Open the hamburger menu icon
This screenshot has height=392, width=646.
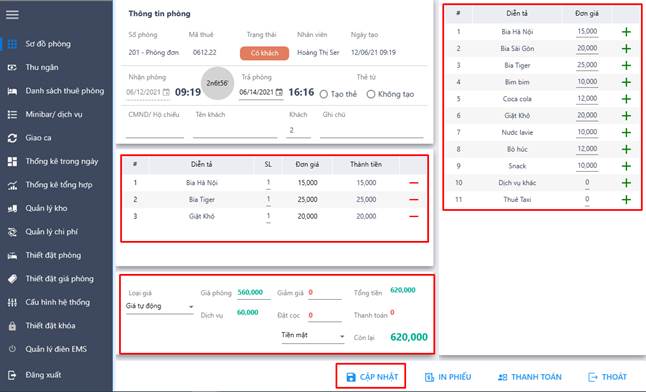[12, 15]
